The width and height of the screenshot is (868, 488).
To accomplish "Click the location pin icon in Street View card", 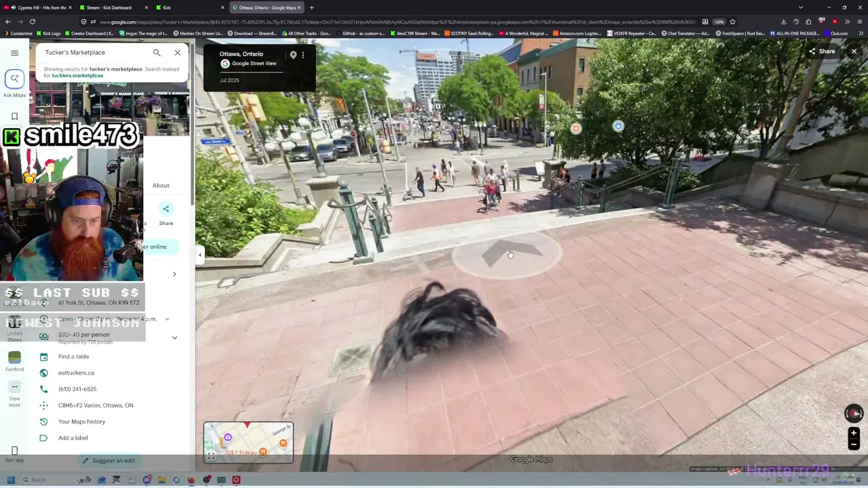I will click(293, 55).
